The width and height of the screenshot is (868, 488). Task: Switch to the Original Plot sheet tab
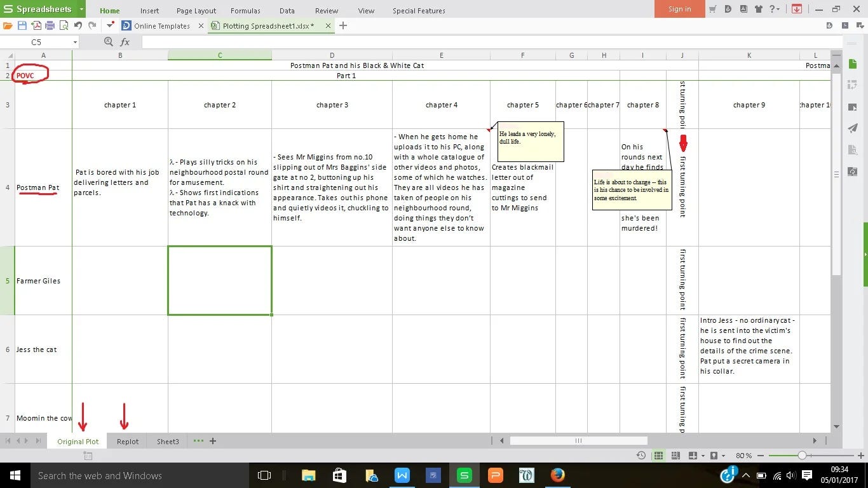[x=78, y=441]
